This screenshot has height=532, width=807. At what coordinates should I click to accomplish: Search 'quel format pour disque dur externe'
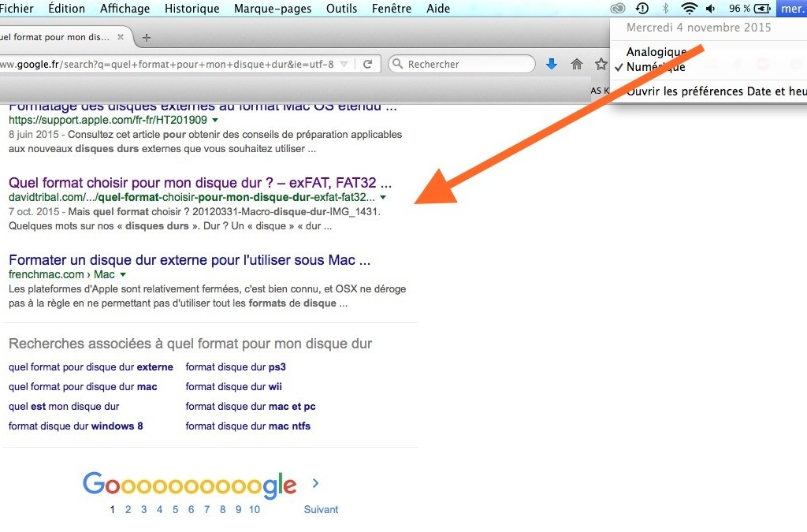pos(91,366)
